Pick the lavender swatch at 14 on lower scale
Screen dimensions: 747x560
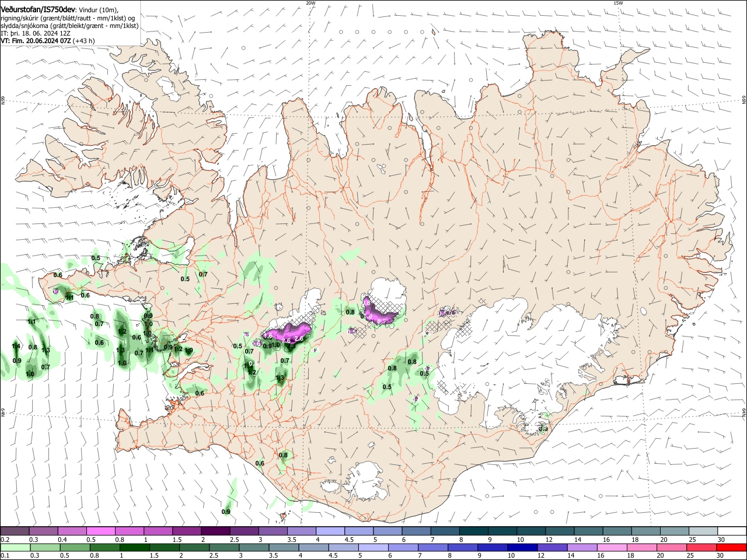581,547
